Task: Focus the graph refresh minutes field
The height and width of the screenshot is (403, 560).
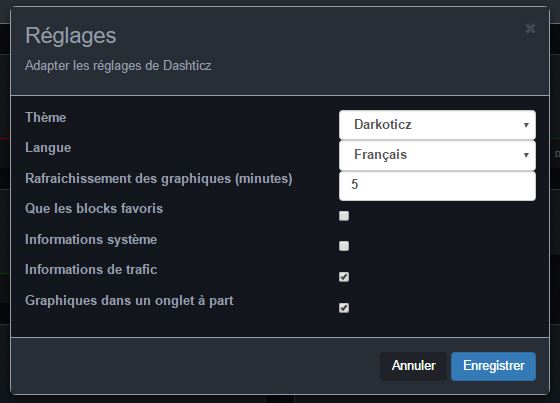Action: 437,186
